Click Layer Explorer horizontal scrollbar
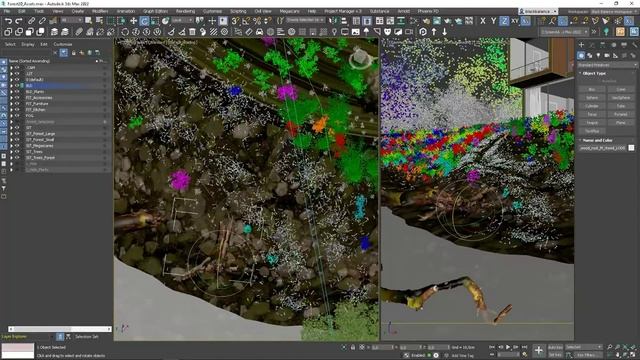The height and width of the screenshot is (360, 640). point(60,329)
